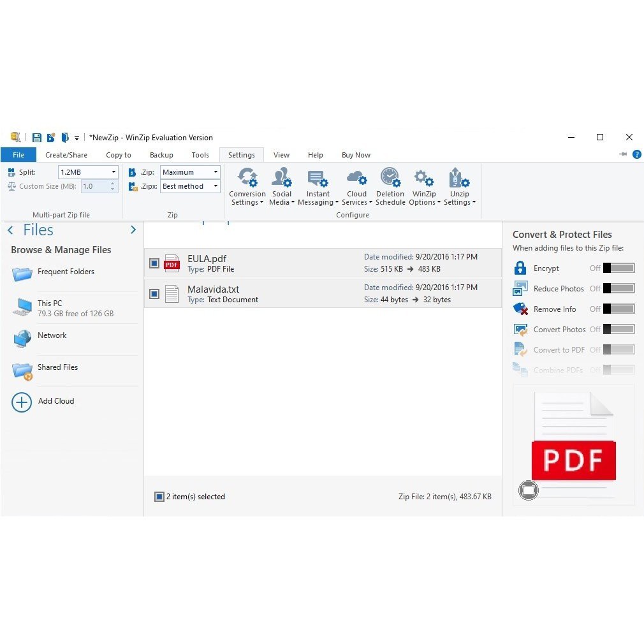Image resolution: width=644 pixels, height=644 pixels.
Task: Open the File menu
Action: (x=18, y=155)
